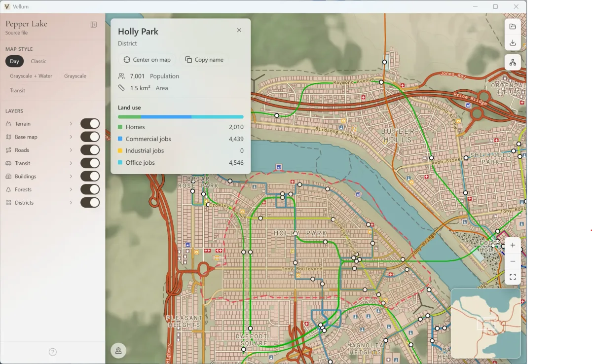Toggle the Buildings layer off

(x=90, y=176)
